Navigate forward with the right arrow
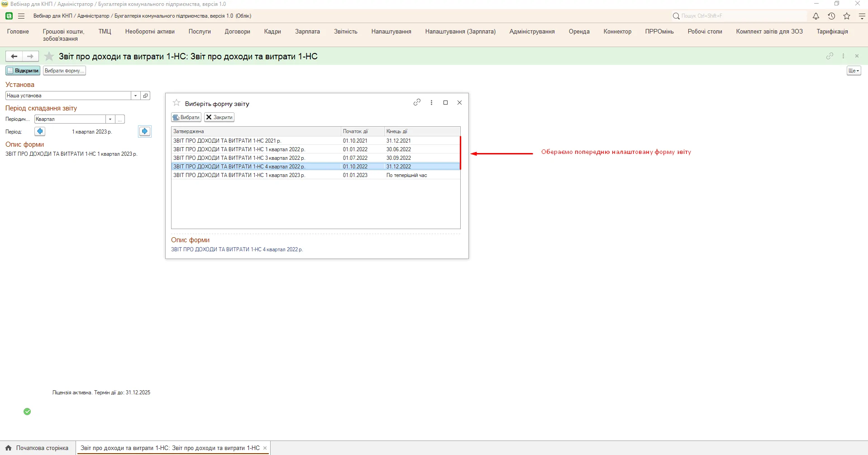Image resolution: width=868 pixels, height=455 pixels. coord(30,56)
